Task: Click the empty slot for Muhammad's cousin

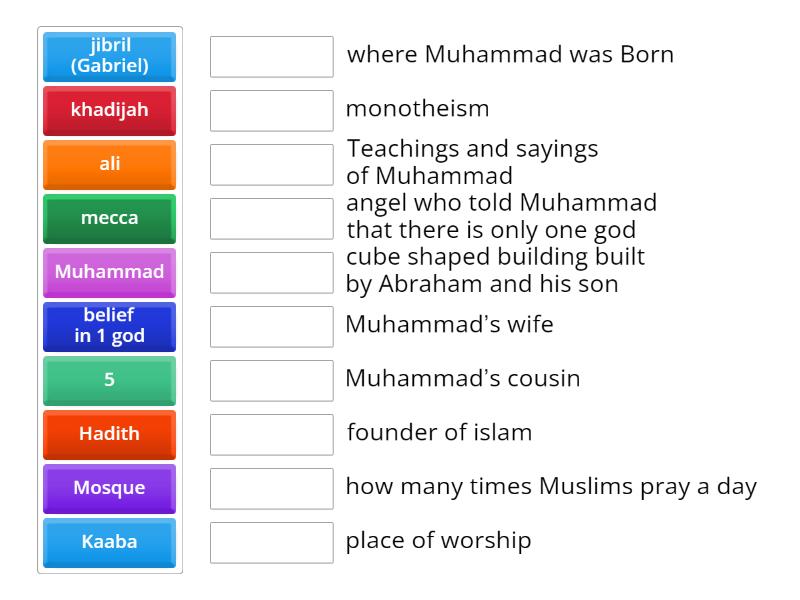Action: 272,381
